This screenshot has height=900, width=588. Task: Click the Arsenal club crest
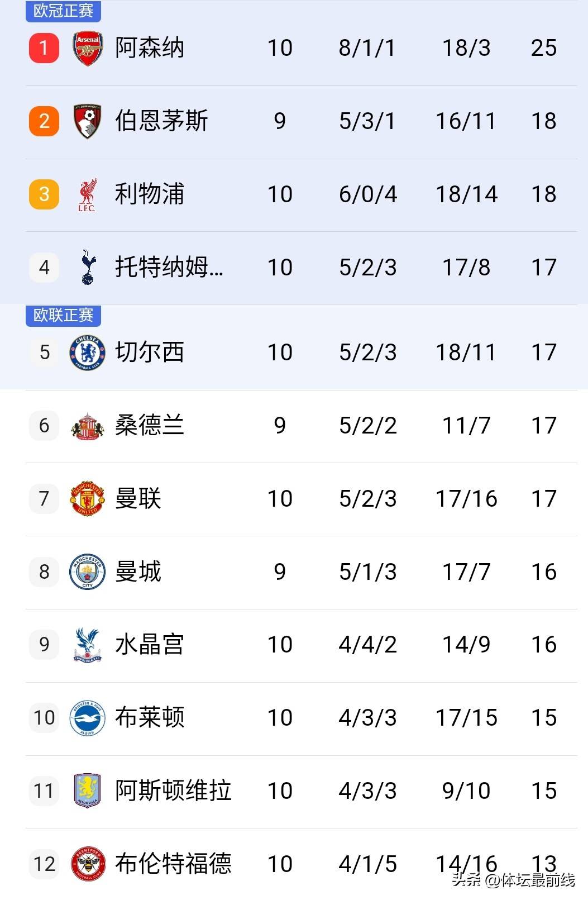(88, 48)
